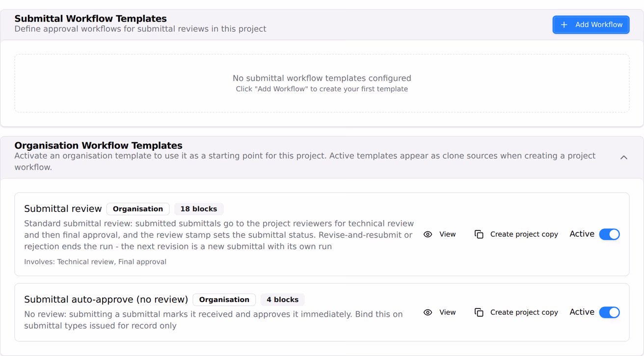Screen dimensions: 644x356
Task: Click "Involves: Technical review, Final approval" text
Action: pyautogui.click(x=95, y=262)
